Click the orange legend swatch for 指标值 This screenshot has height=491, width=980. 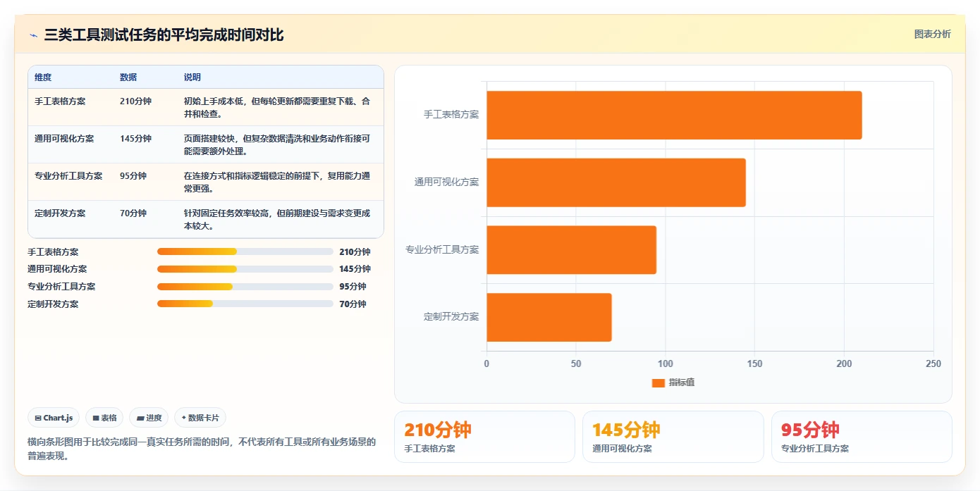click(x=659, y=383)
